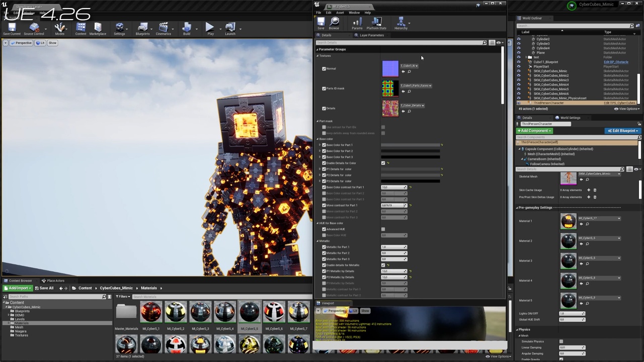Uncheck the Normal texture parameter checkbox
The width and height of the screenshot is (644, 362).
point(324,69)
